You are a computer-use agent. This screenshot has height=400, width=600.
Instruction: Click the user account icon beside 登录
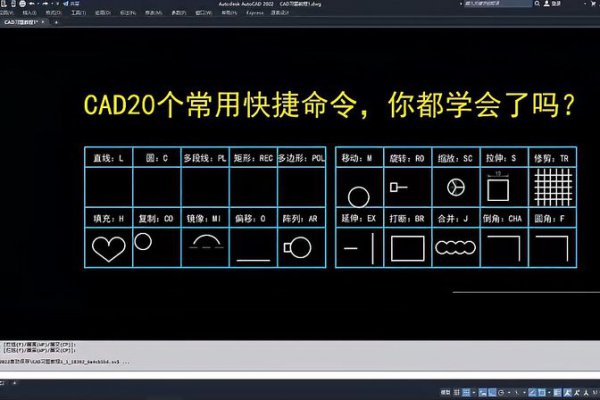(x=546, y=3)
